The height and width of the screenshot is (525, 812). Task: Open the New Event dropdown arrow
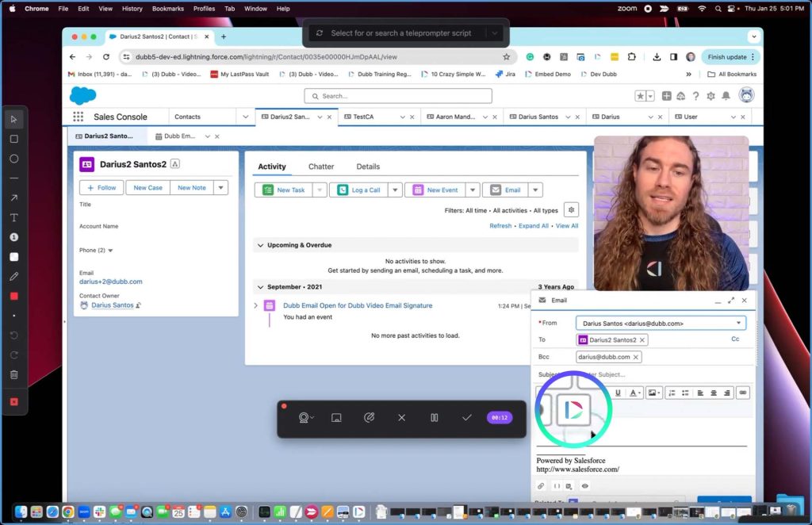click(x=473, y=190)
